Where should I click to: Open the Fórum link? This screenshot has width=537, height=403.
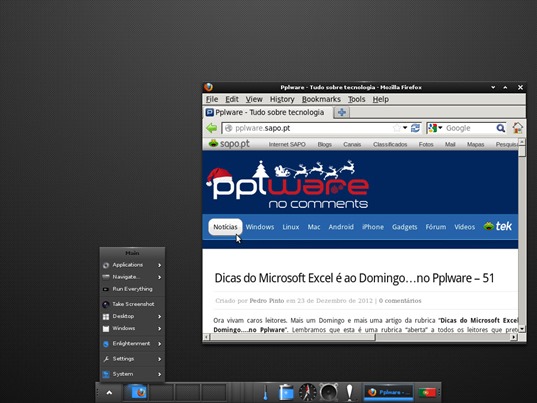click(x=436, y=227)
